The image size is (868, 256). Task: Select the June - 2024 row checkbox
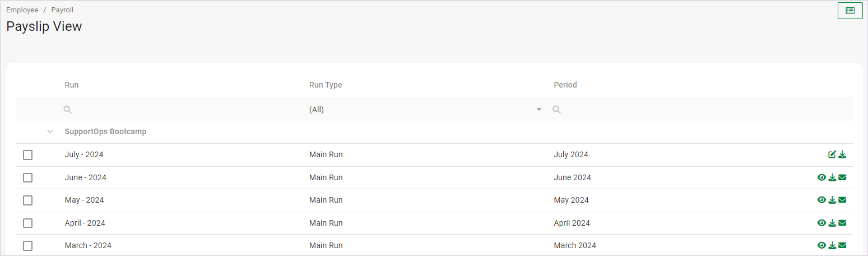click(28, 178)
